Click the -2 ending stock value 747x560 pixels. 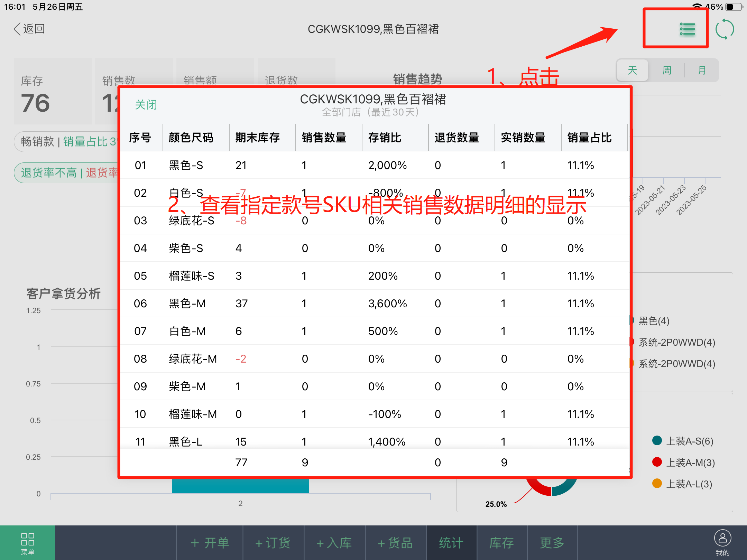241,359
